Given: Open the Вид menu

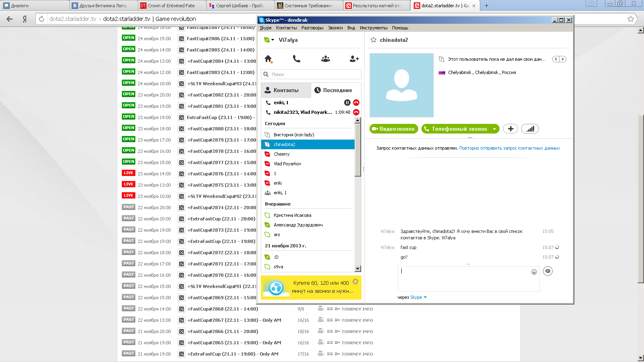Looking at the screenshot, I should (x=351, y=28).
